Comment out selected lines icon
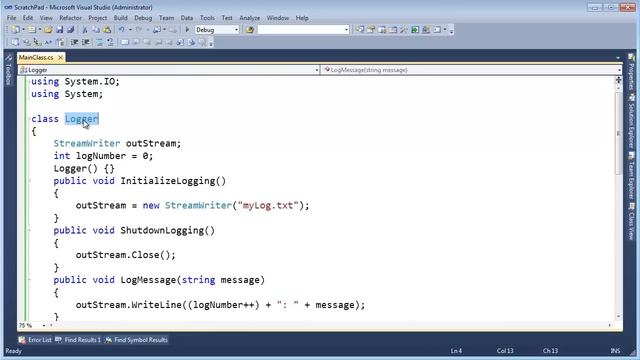This screenshot has width=640, height=360. [99, 42]
